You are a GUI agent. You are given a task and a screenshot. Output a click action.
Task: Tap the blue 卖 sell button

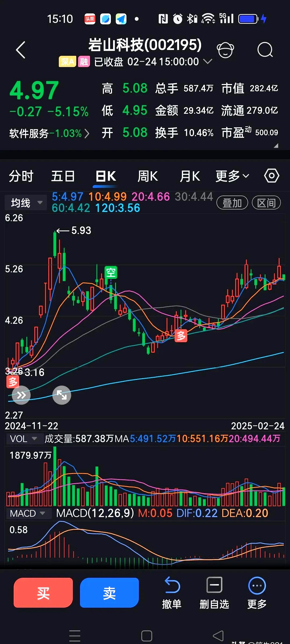click(110, 593)
